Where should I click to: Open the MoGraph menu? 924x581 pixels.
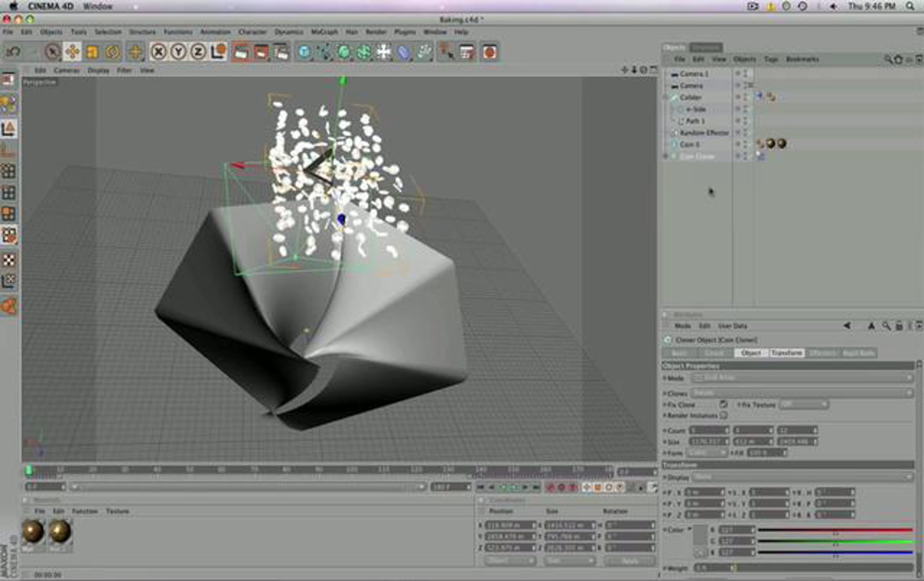(x=324, y=32)
